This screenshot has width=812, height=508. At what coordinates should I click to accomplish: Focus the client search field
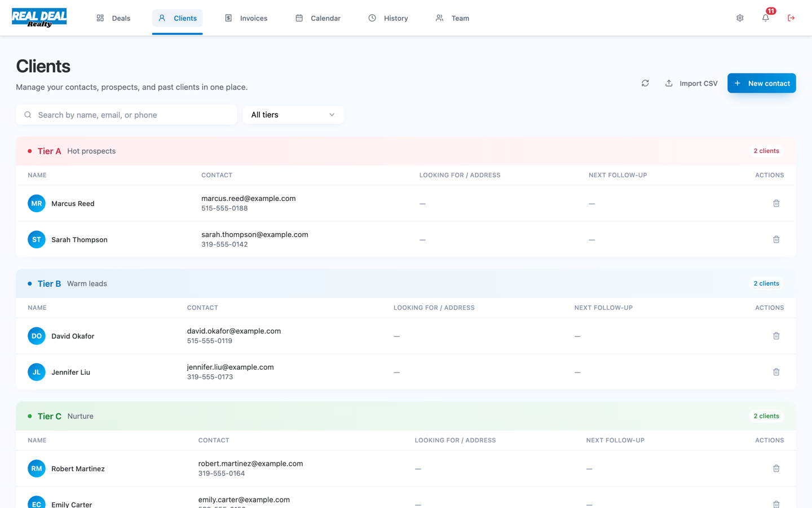point(126,115)
